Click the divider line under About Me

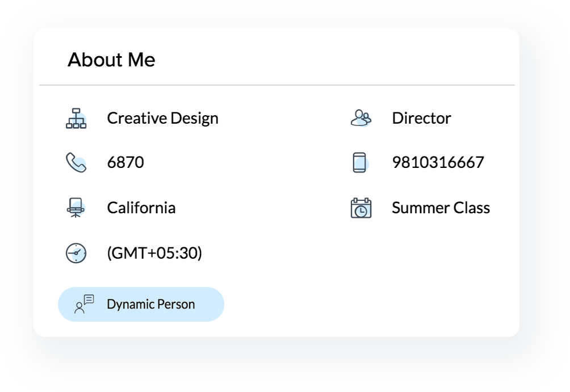click(277, 85)
